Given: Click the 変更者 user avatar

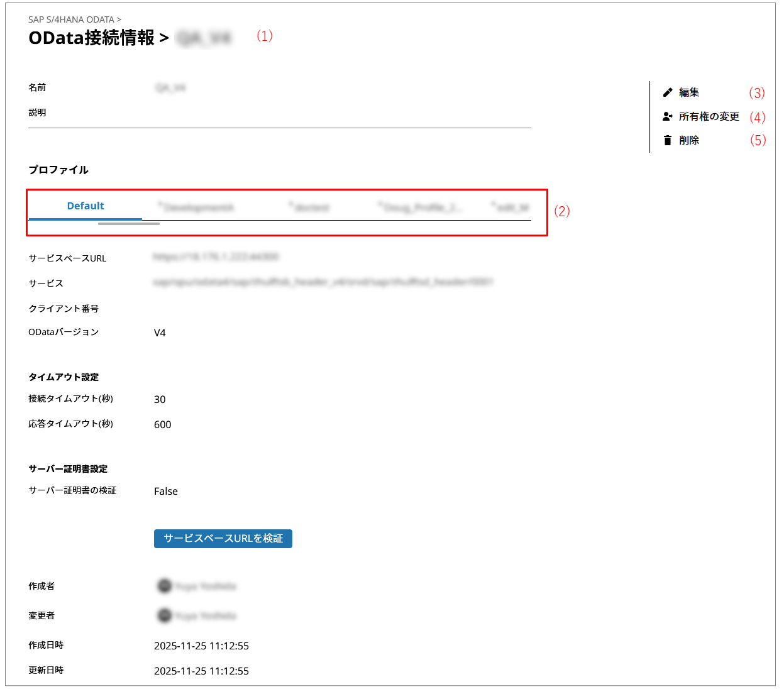Looking at the screenshot, I should tap(164, 615).
